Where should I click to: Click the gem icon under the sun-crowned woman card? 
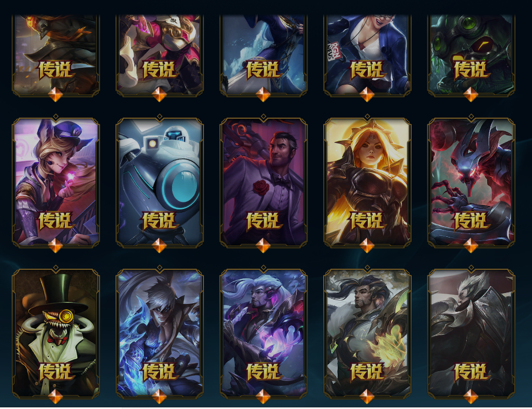point(367,245)
